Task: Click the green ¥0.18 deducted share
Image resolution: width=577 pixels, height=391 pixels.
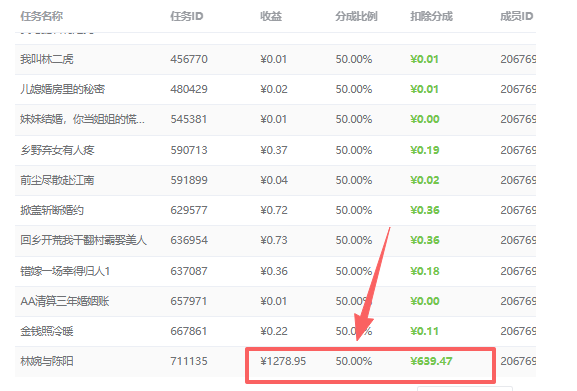Action: pos(425,271)
